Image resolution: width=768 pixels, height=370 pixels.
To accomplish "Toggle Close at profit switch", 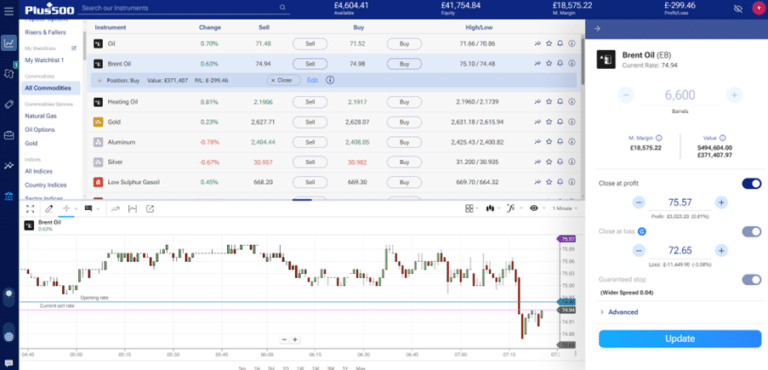I will [x=752, y=183].
